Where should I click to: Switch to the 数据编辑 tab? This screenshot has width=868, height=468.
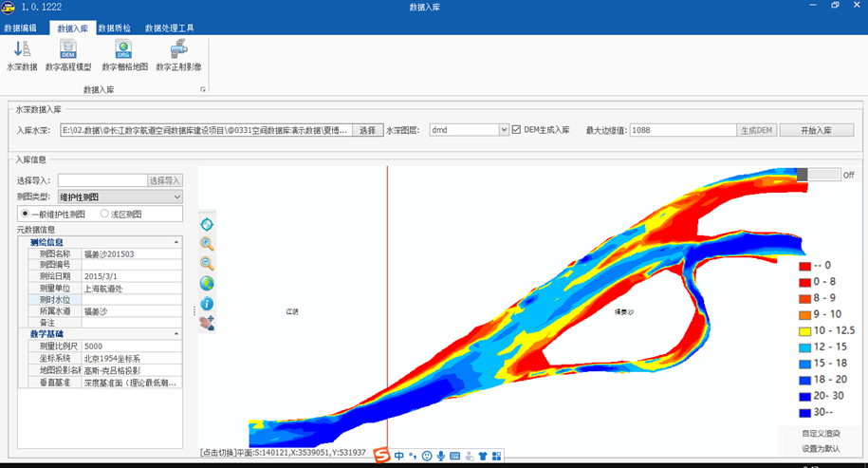coord(20,28)
